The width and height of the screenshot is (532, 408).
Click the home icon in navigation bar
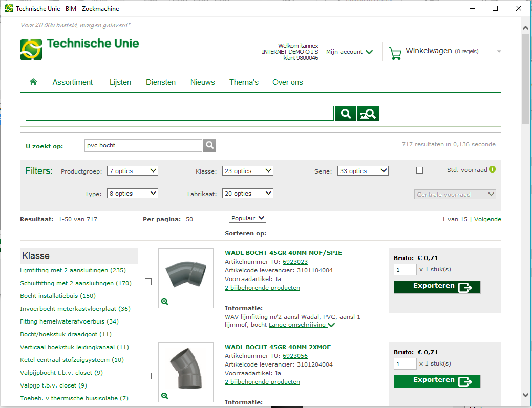point(33,82)
